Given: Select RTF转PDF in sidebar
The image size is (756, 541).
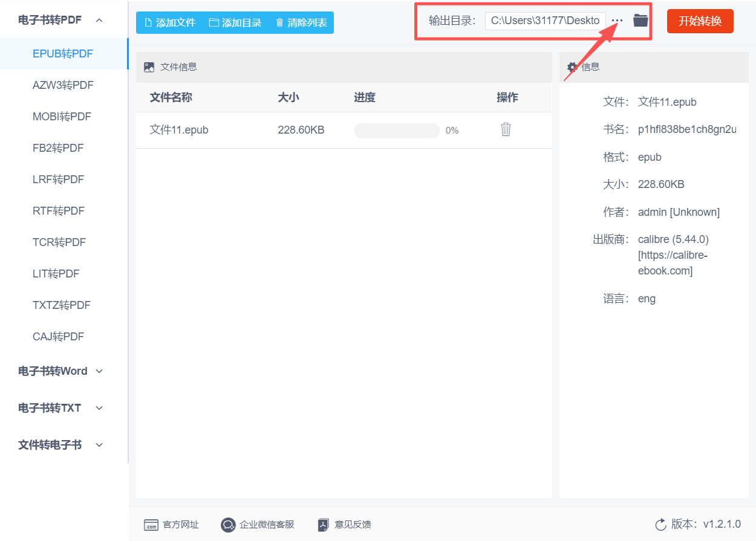Looking at the screenshot, I should (58, 211).
